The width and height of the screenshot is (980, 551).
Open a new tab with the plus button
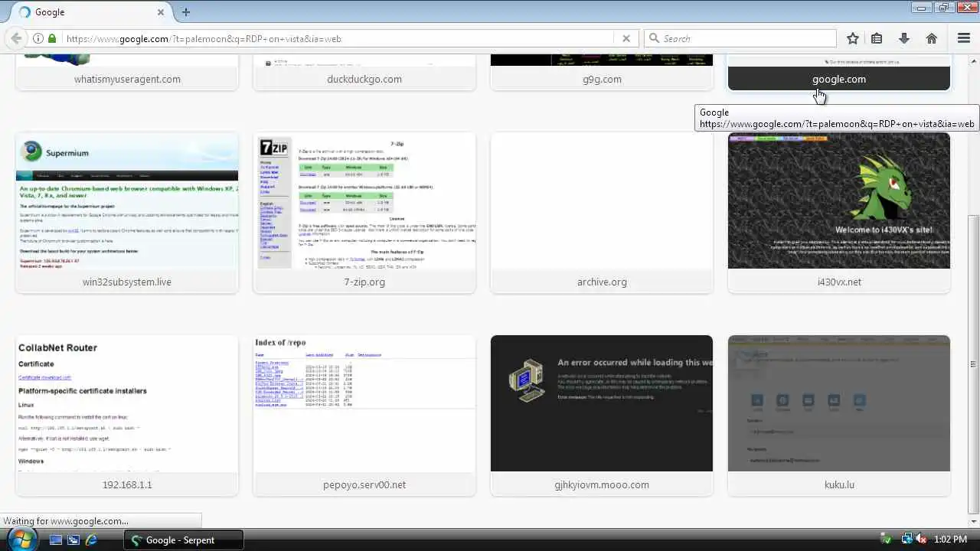186,12
